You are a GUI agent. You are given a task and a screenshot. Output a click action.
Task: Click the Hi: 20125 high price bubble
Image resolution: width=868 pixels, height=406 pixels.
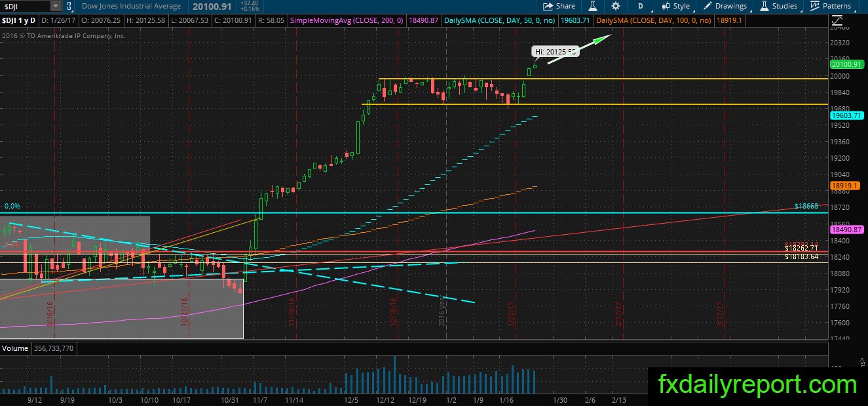point(555,51)
